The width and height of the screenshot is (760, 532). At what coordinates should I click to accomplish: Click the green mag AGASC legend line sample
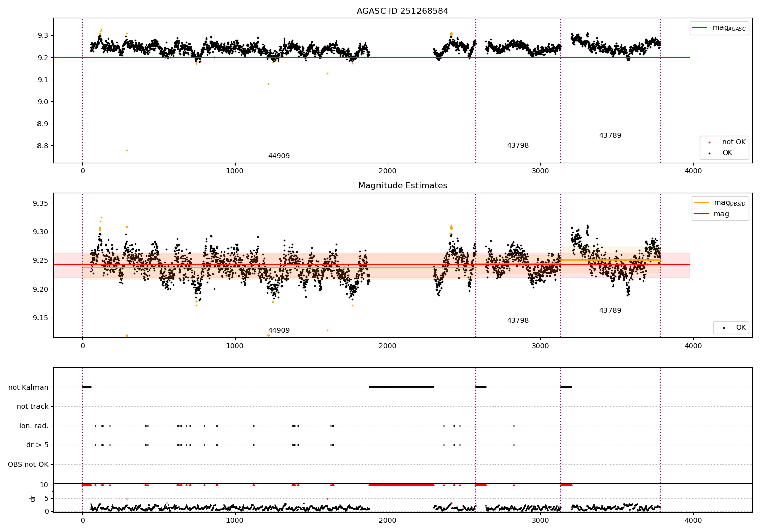700,28
